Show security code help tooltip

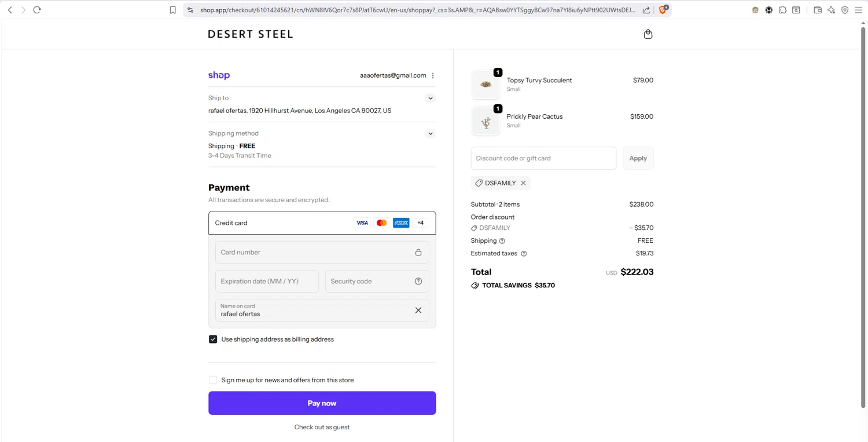[418, 282]
